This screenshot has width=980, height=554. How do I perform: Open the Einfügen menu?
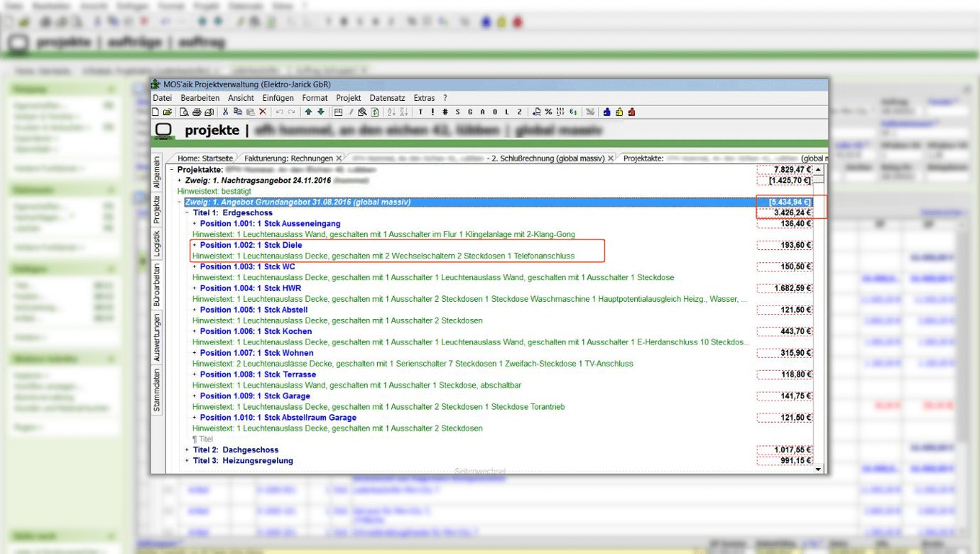pos(278,98)
